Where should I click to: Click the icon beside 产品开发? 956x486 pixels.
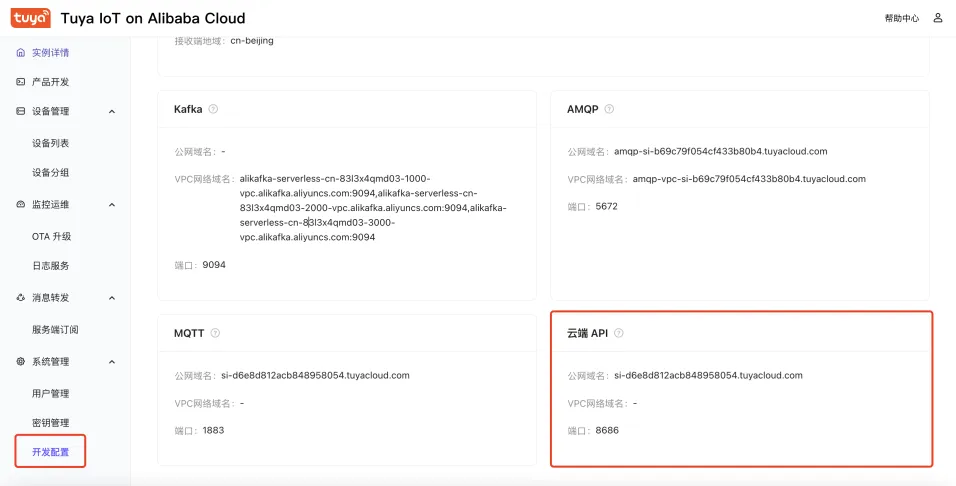point(21,82)
